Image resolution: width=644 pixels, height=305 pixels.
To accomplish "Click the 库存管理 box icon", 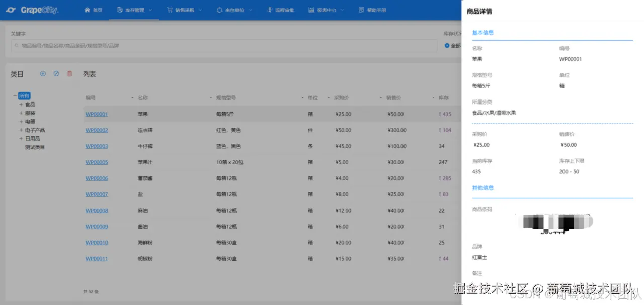I will [x=119, y=10].
